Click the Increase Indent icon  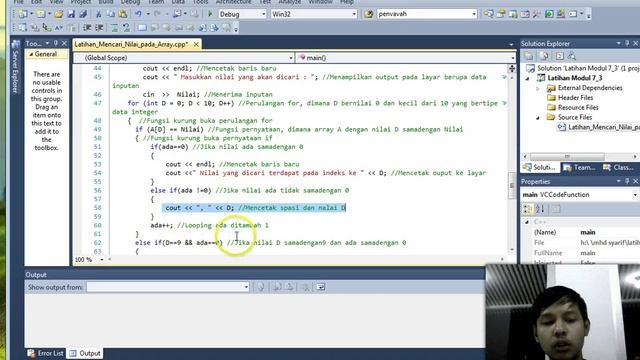(x=99, y=28)
